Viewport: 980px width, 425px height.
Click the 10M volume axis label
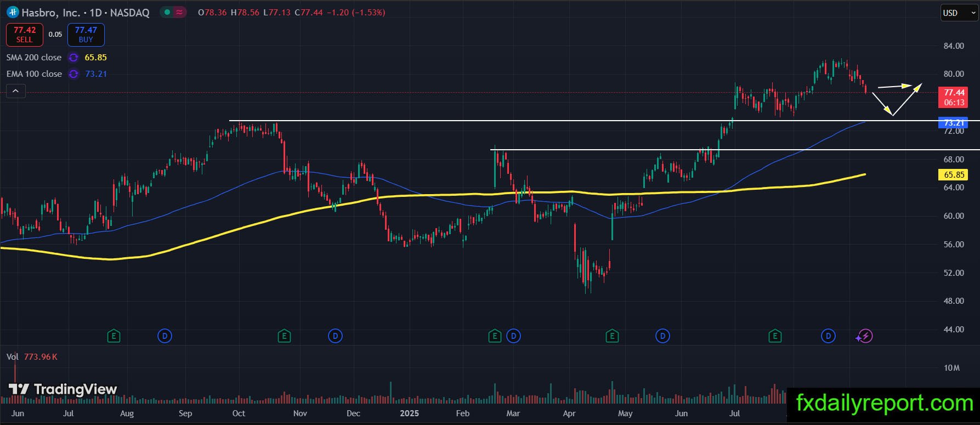(x=951, y=368)
